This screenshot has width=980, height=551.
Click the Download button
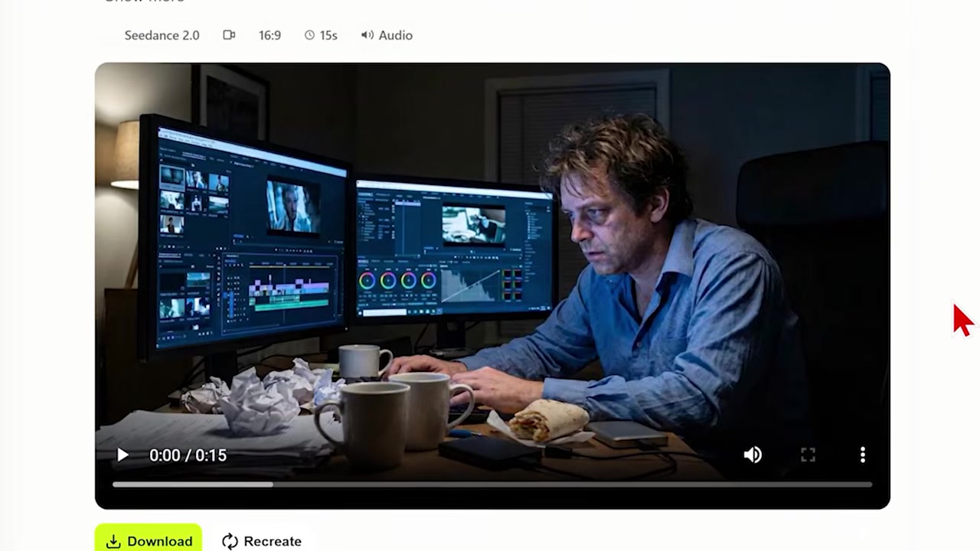[149, 539]
